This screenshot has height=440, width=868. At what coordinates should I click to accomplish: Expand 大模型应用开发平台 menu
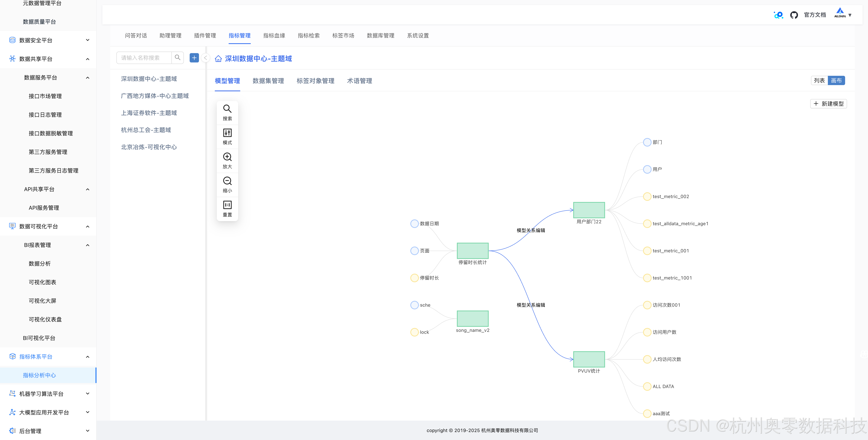tap(88, 412)
